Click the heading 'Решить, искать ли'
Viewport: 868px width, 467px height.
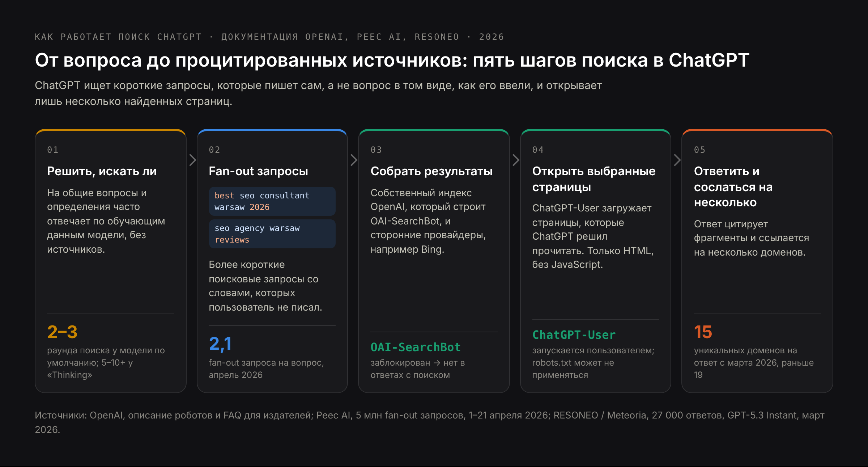[102, 171]
